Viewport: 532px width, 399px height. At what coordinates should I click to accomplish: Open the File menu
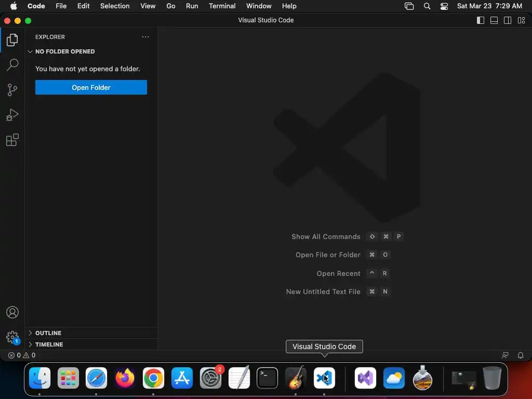[x=61, y=6]
